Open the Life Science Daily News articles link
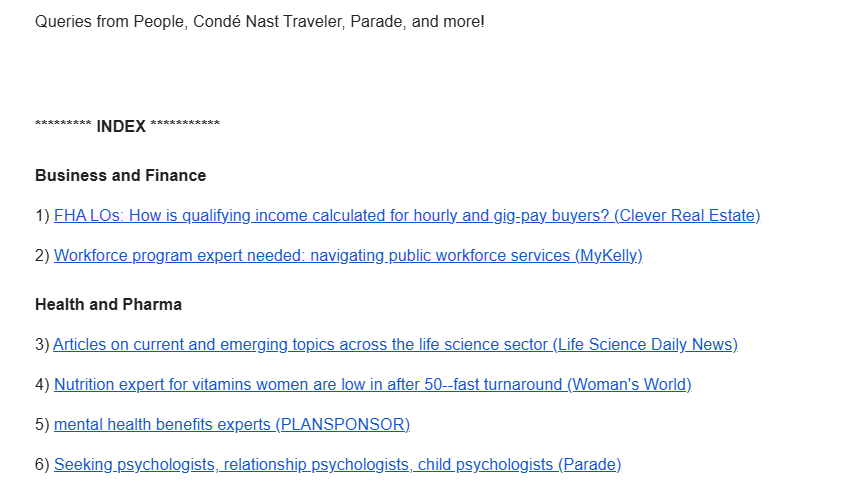Image resolution: width=850 pixels, height=485 pixels. point(395,345)
